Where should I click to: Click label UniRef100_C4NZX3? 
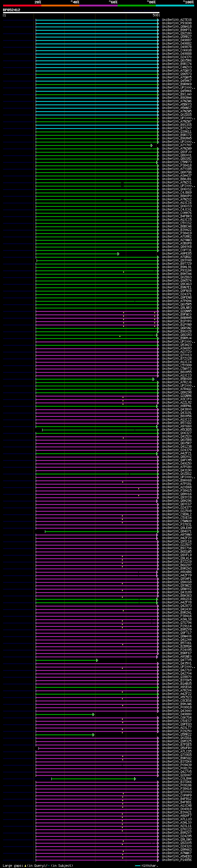coord(176,67)
